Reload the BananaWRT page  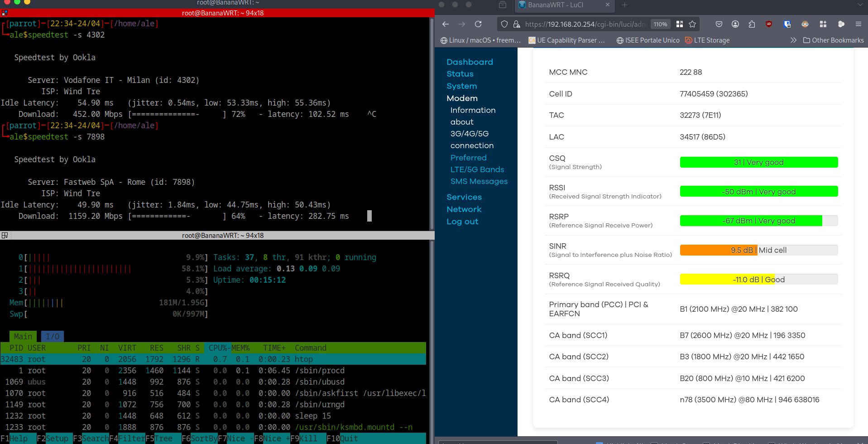tap(478, 24)
